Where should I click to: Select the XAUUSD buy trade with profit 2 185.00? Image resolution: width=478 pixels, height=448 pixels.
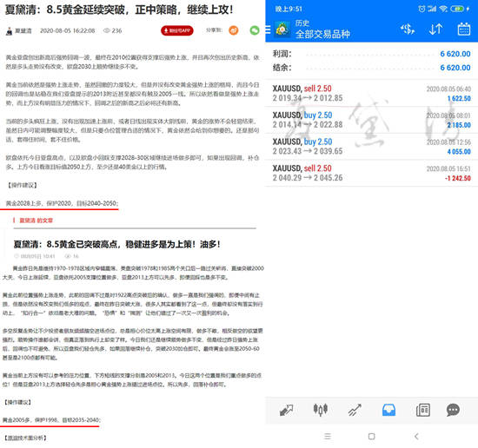tap(371, 120)
